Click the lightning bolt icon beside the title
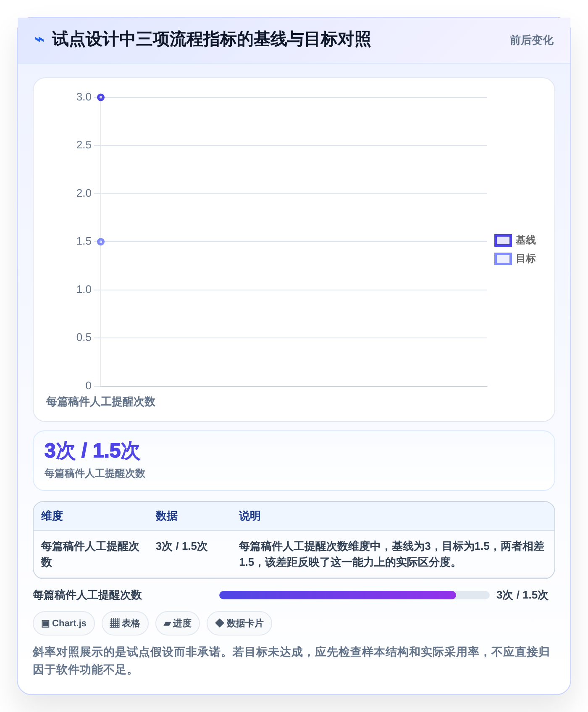Screen dimensions: 588x712 coord(39,40)
